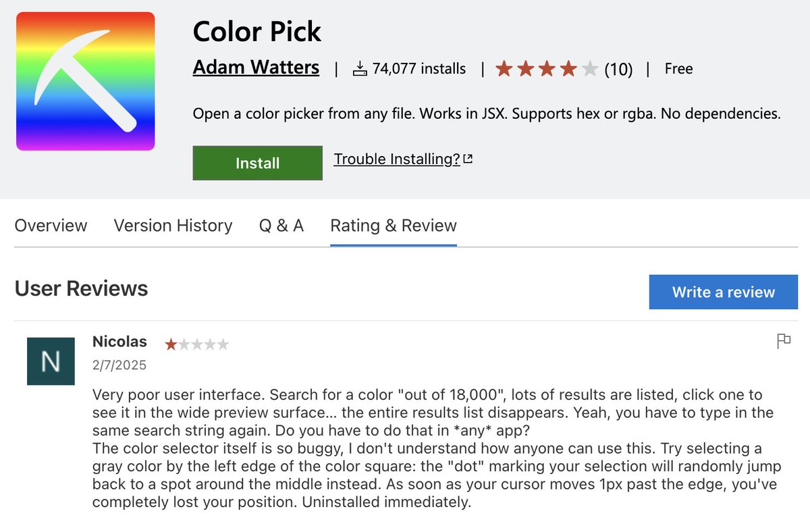Open the Overview tab

pyautogui.click(x=51, y=225)
